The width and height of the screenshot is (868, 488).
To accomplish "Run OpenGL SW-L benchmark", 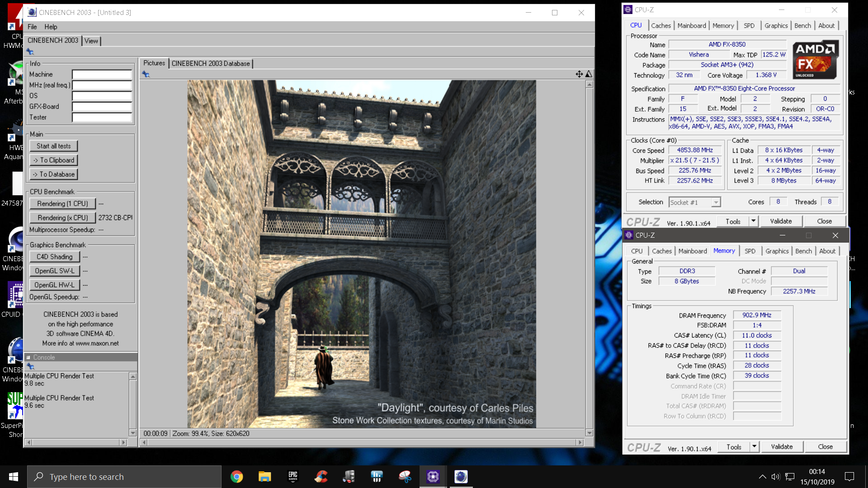I will [55, 271].
